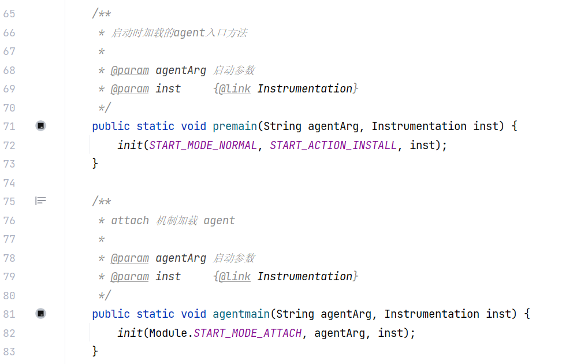
Task: Click START_MODE_ATTACH constant on line 82
Action: pos(247,333)
